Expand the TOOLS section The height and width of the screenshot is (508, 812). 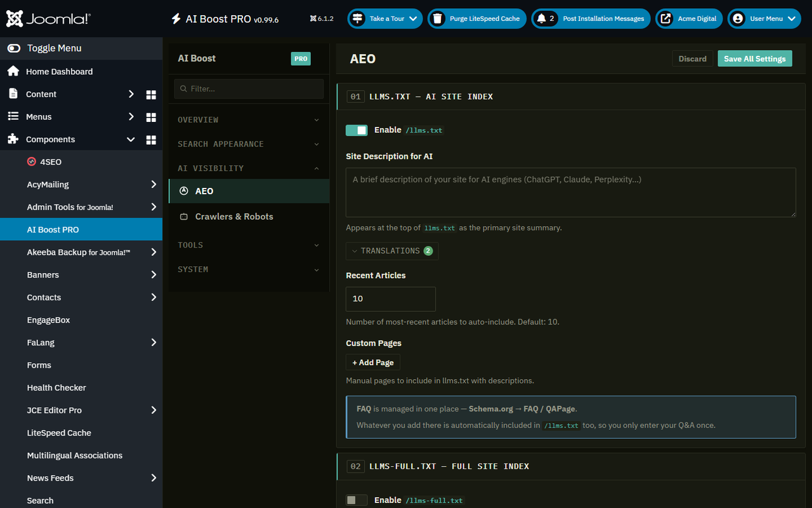pyautogui.click(x=249, y=245)
